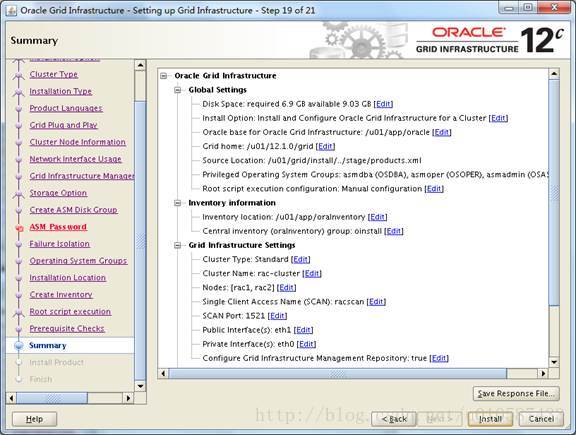Click the Summary step bullet icon
Viewport: 576px width, 435px height.
(19, 346)
